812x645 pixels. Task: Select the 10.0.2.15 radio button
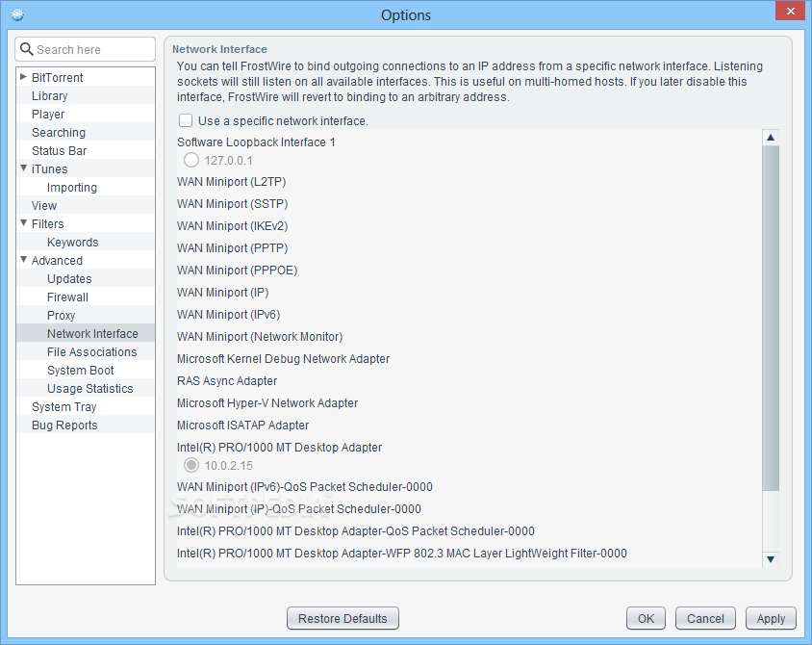tap(191, 465)
